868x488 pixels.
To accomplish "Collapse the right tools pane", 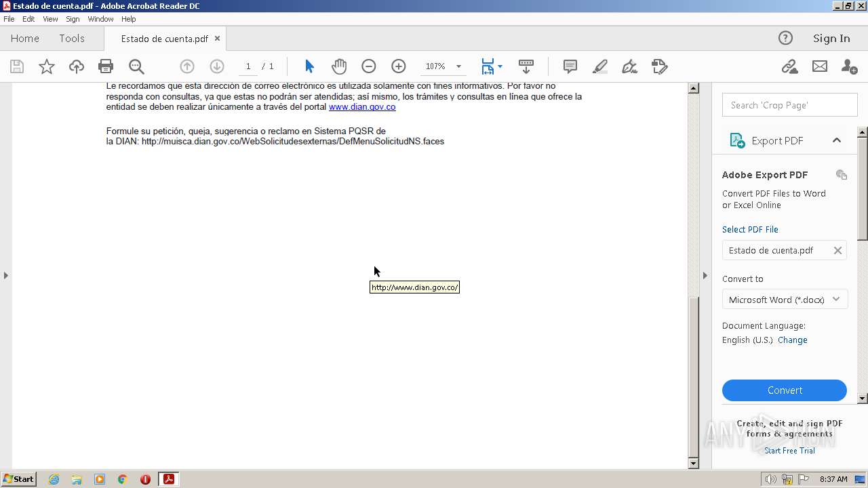I will (705, 275).
